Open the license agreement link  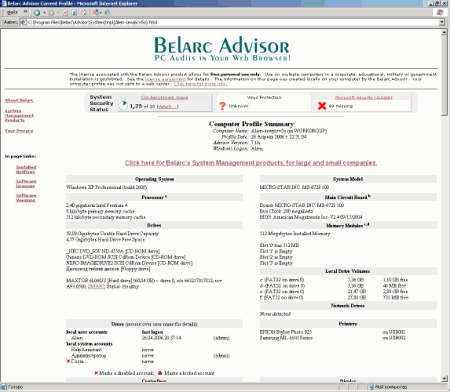click(x=165, y=79)
